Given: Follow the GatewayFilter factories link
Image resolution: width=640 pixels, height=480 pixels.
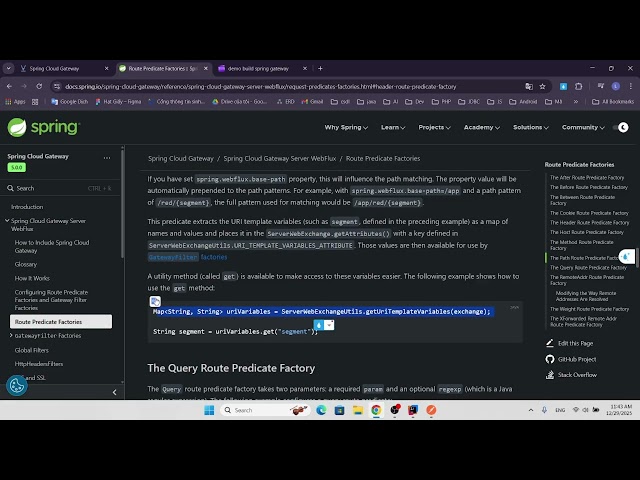Looking at the screenshot, I should point(187,257).
